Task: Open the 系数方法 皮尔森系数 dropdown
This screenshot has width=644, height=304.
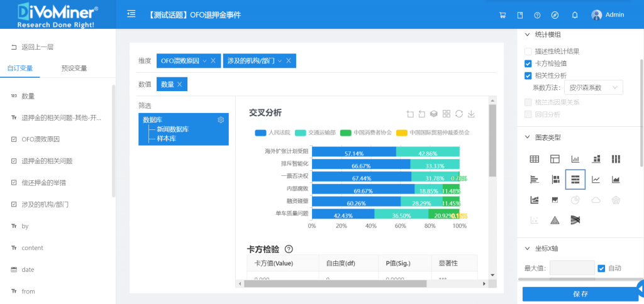Action: point(594,87)
